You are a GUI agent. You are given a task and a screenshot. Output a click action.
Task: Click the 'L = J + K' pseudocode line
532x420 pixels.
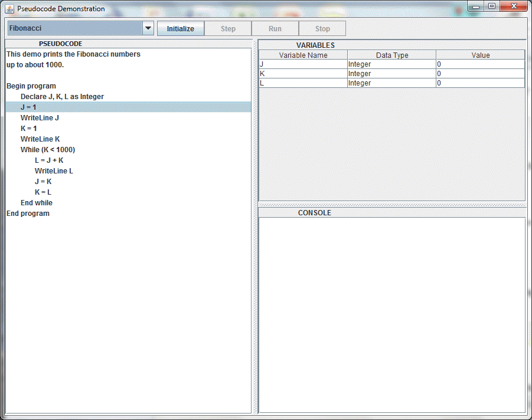click(49, 160)
